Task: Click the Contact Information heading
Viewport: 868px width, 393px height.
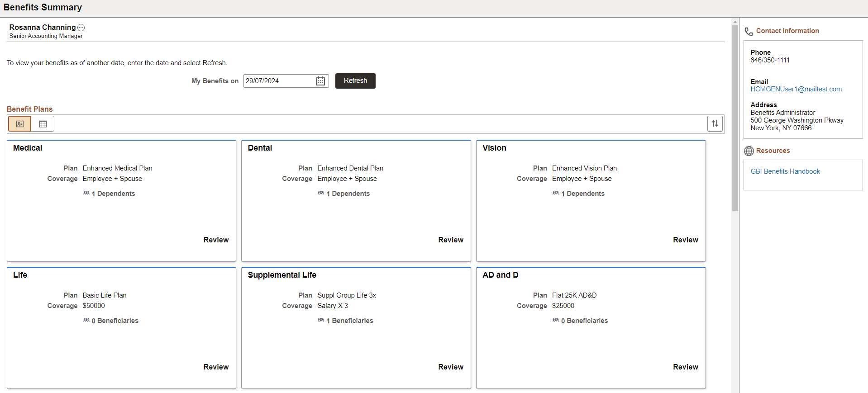Action: coord(787,31)
